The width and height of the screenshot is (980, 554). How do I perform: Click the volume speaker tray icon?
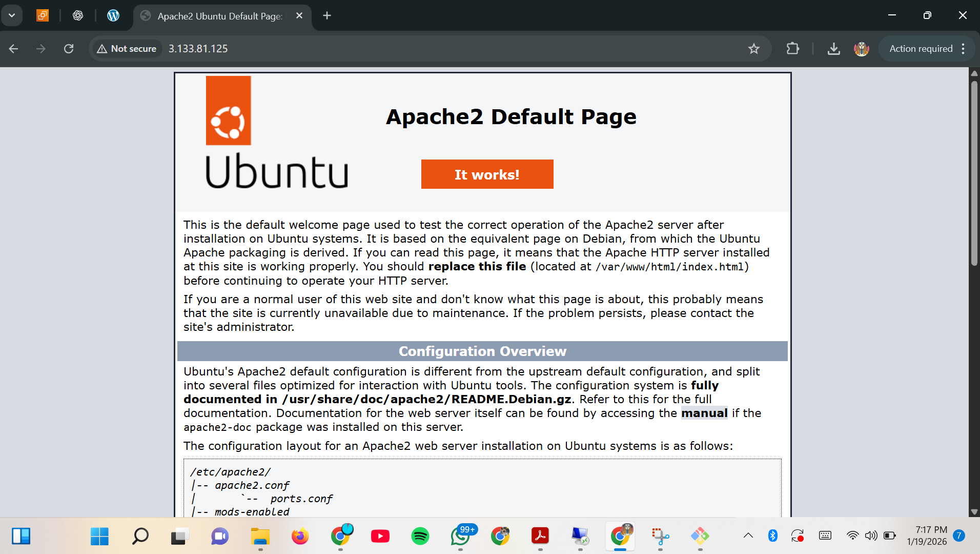click(x=871, y=536)
